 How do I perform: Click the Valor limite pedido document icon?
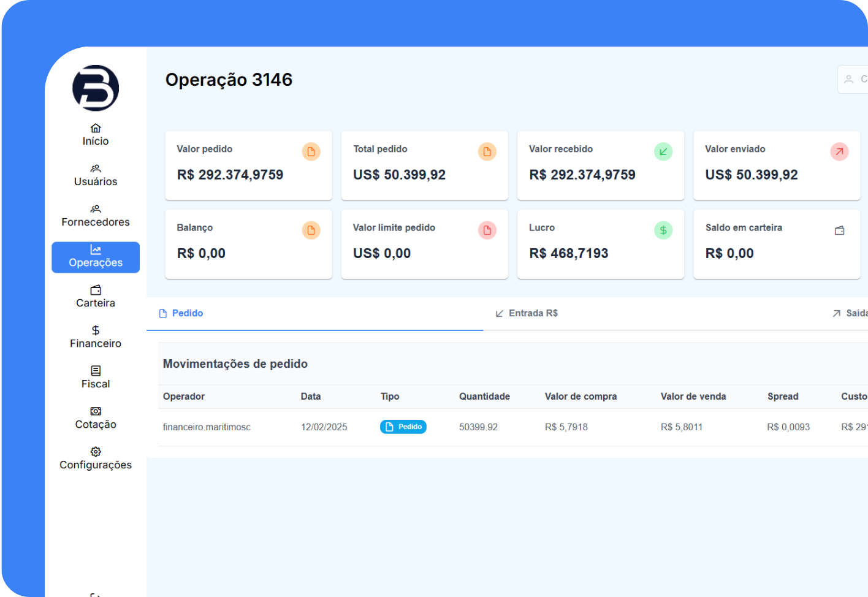pos(487,230)
